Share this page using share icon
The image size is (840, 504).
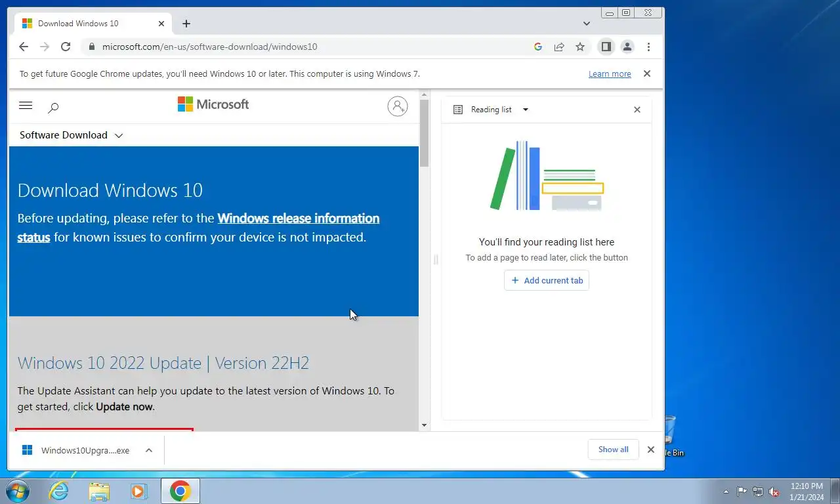tap(559, 47)
